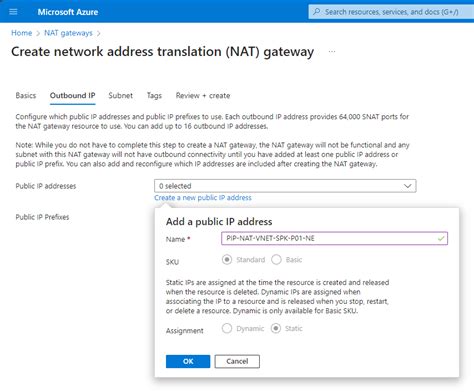Go to the Tags tab

click(154, 96)
